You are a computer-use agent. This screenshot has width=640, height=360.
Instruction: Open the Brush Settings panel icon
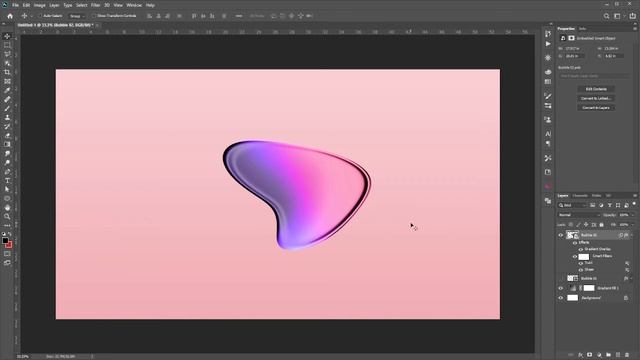click(548, 96)
